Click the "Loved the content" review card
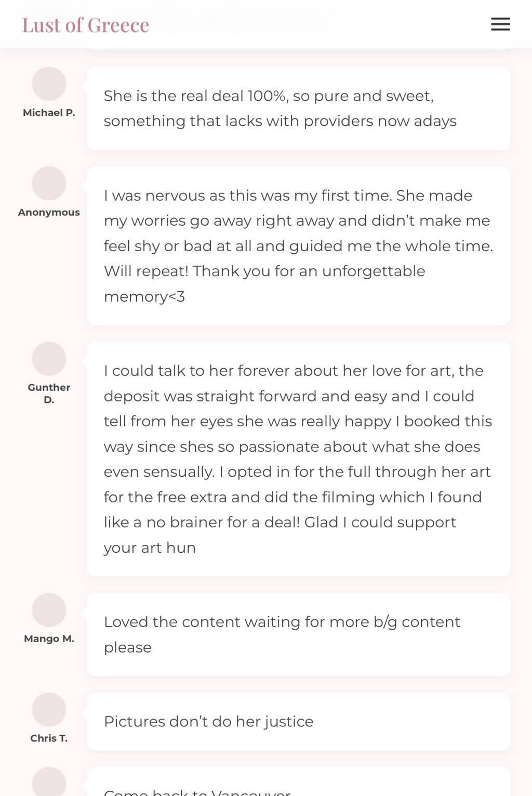Image resolution: width=532 pixels, height=796 pixels. (298, 634)
